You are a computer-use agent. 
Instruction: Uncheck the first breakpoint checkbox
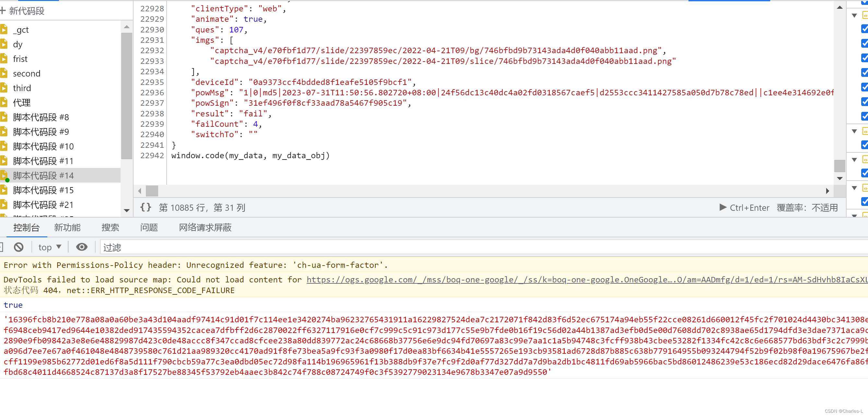(865, 29)
